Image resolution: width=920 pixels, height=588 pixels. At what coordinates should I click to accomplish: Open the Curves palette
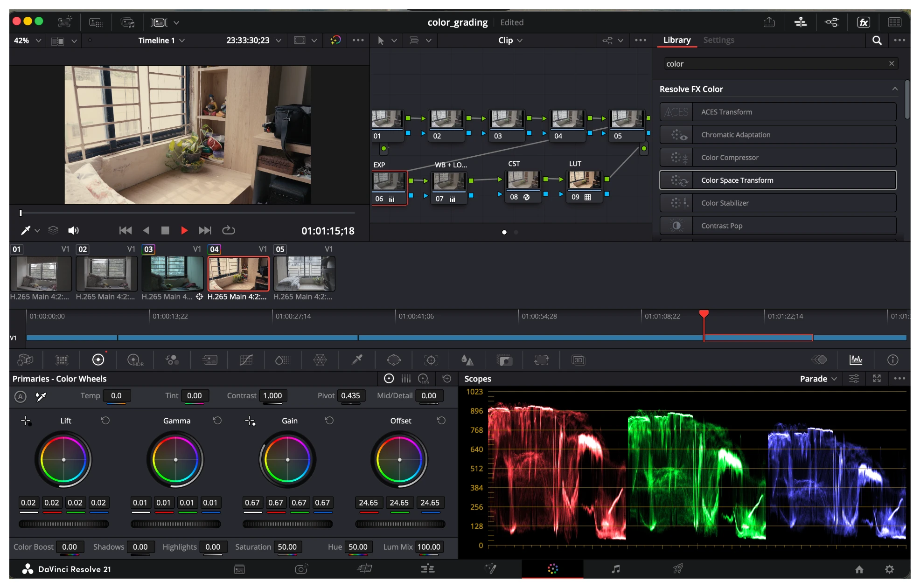(246, 360)
